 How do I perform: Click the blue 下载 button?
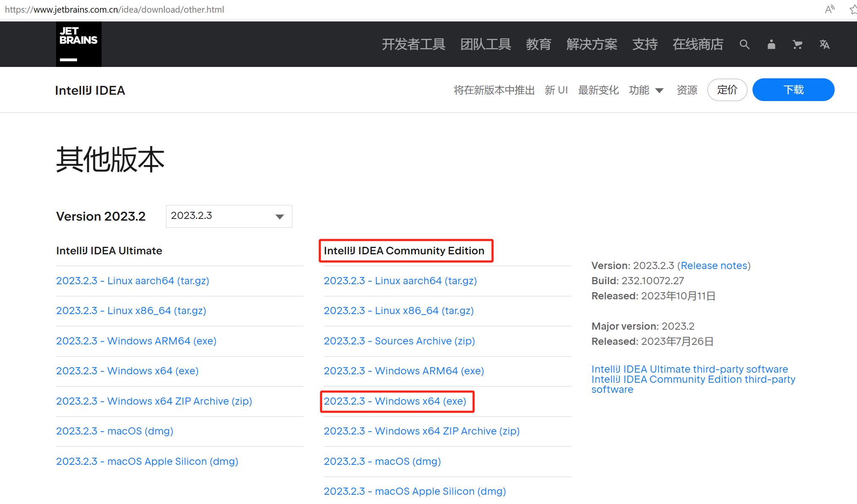(x=793, y=90)
